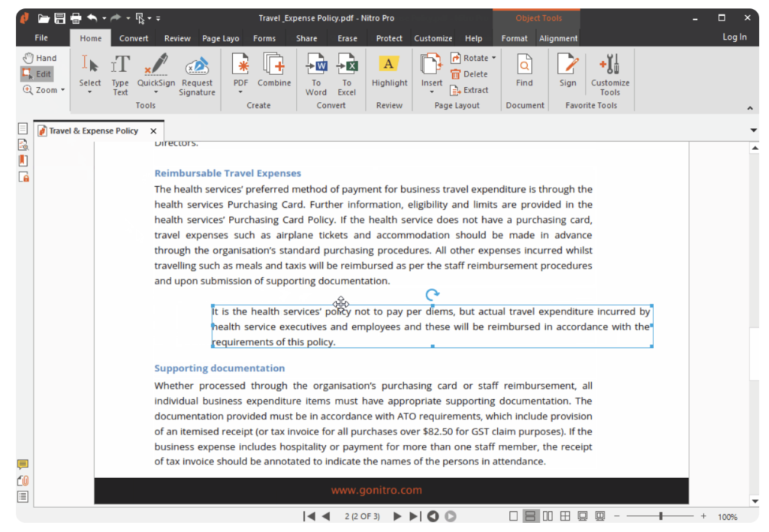This screenshot has width=769, height=532.
Task: Insert pages using Insert button
Action: pyautogui.click(x=432, y=70)
